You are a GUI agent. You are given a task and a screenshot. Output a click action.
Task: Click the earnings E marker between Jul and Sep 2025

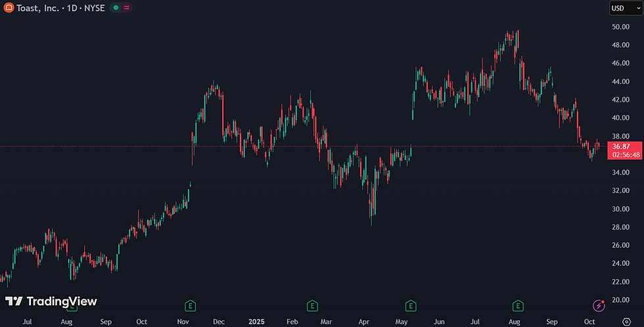point(518,306)
